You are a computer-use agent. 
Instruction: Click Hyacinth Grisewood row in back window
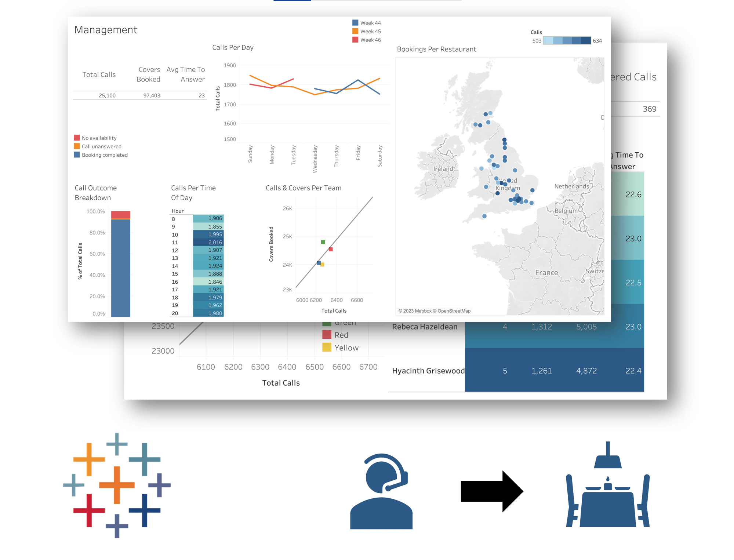pos(516,370)
